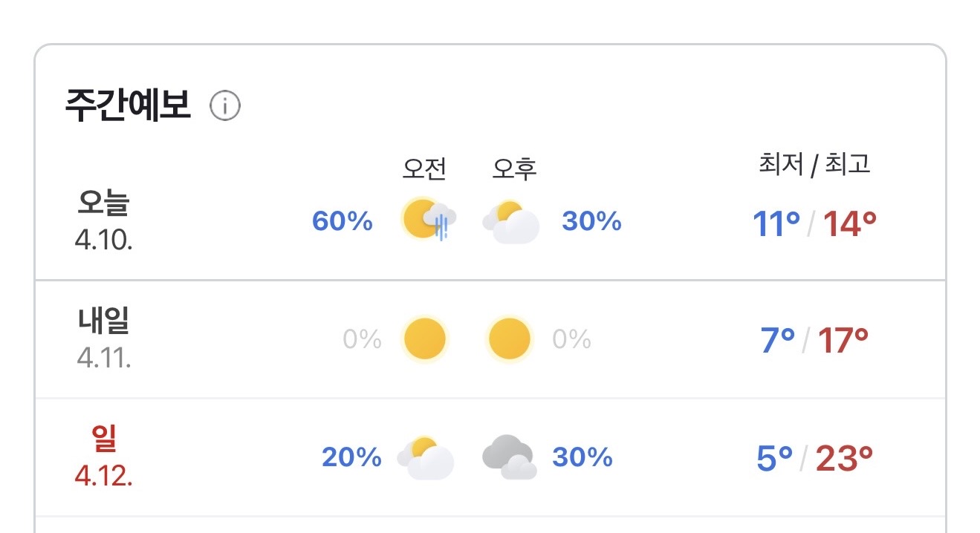
Task: Click the 오전 column header
Action: point(424,169)
